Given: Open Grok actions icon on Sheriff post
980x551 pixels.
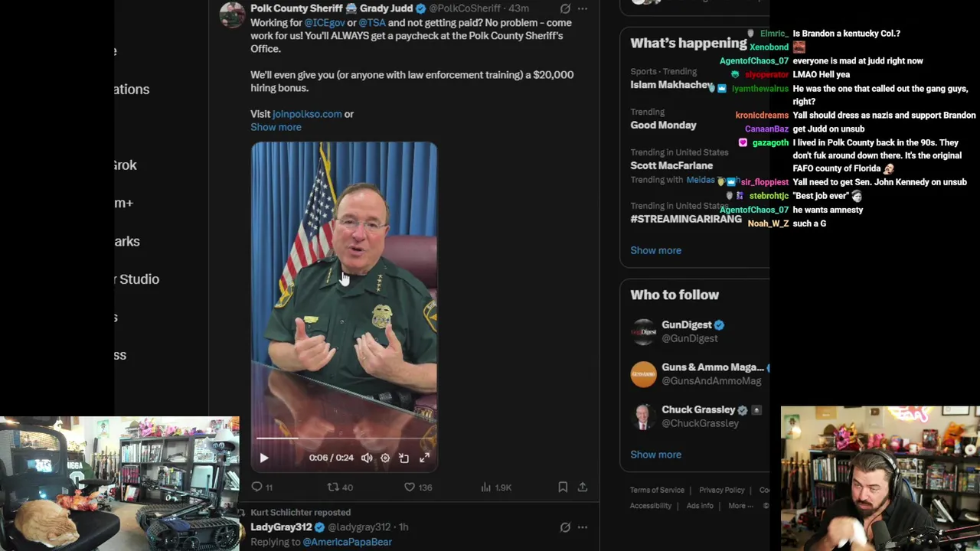Looking at the screenshot, I should [x=565, y=8].
